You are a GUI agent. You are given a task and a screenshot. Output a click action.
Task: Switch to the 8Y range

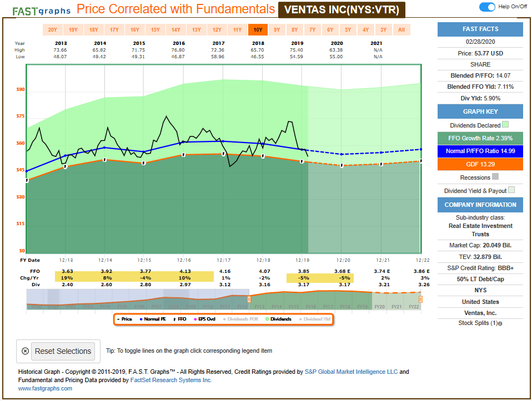click(x=294, y=30)
